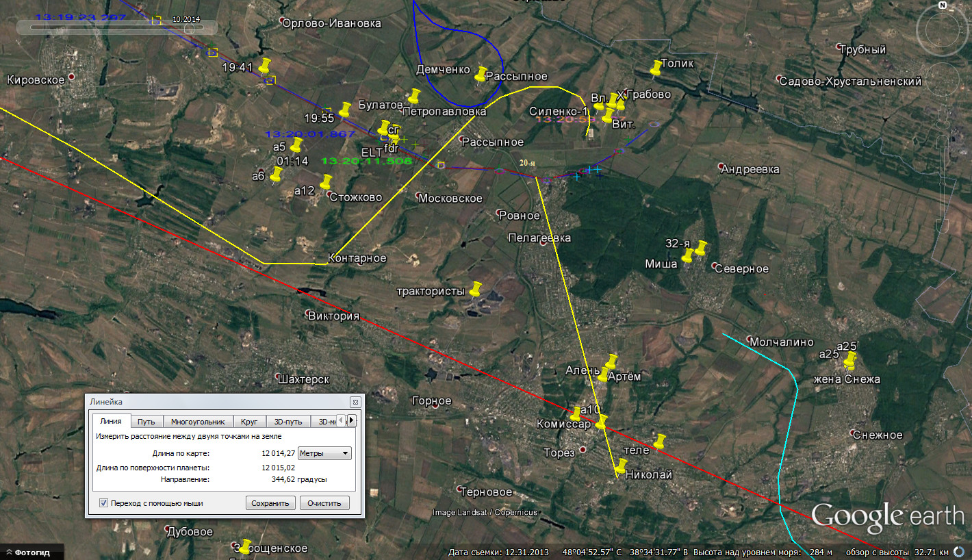Click the Миша placemark pin
Viewport: 972px width, 560px height.
(687, 257)
